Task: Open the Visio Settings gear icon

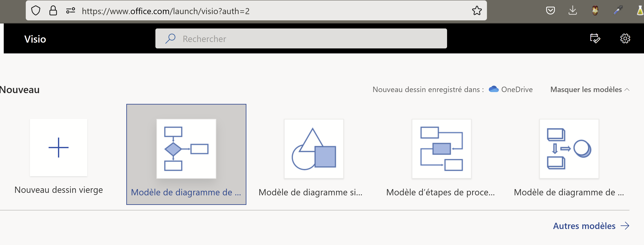Action: pyautogui.click(x=625, y=38)
